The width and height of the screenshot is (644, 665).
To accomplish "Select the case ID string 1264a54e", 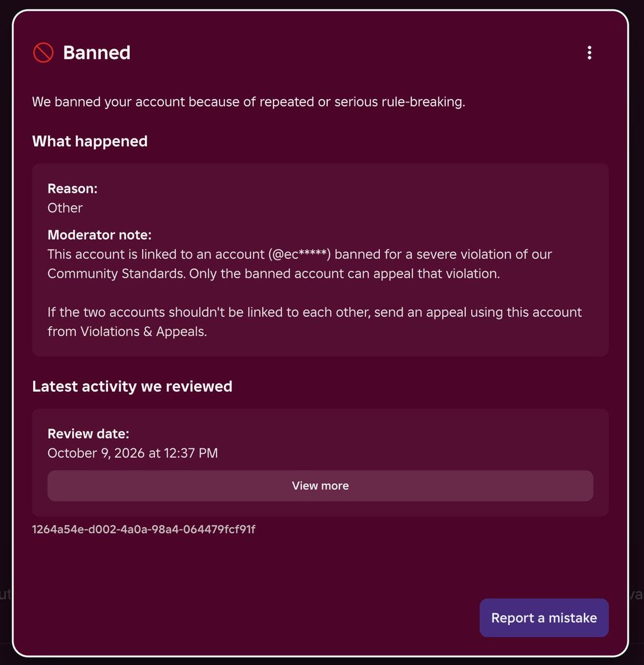I will (143, 529).
